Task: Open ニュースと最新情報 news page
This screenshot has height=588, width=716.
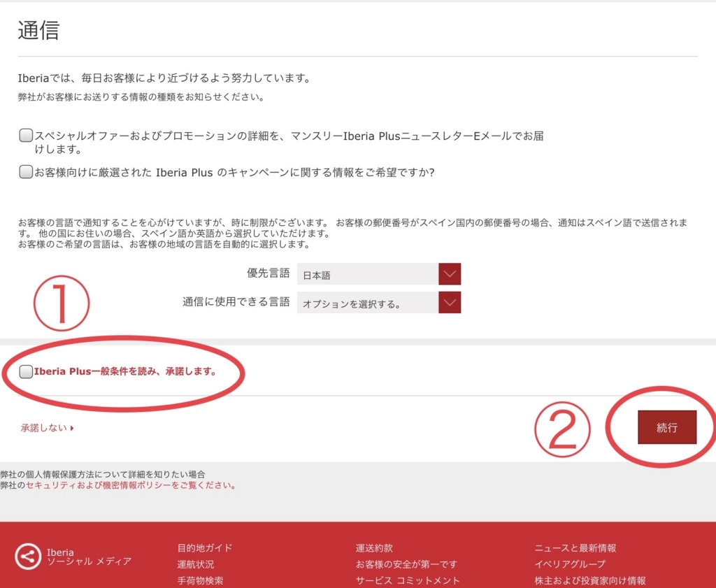Action: pos(578,547)
